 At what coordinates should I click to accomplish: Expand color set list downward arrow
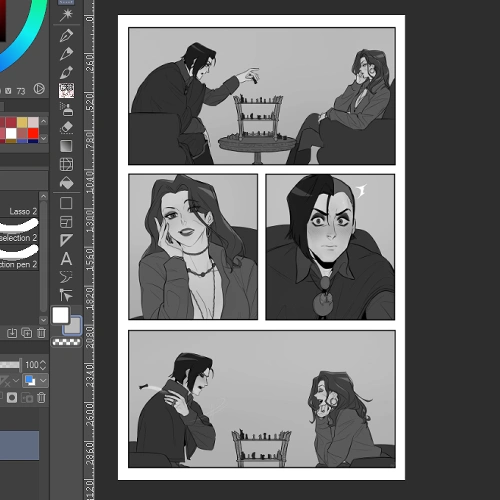pyautogui.click(x=44, y=138)
